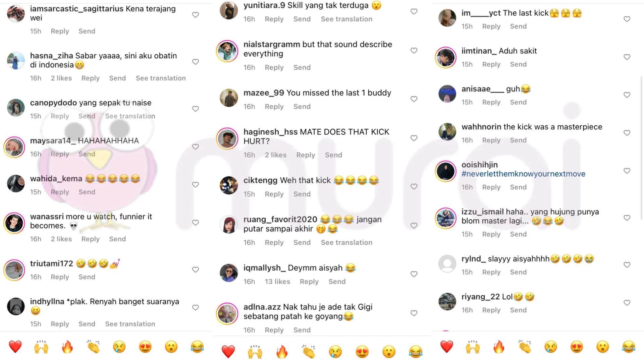Reply to haginesh_hss's comment
Screen dimensions: 644x362
(x=306, y=155)
